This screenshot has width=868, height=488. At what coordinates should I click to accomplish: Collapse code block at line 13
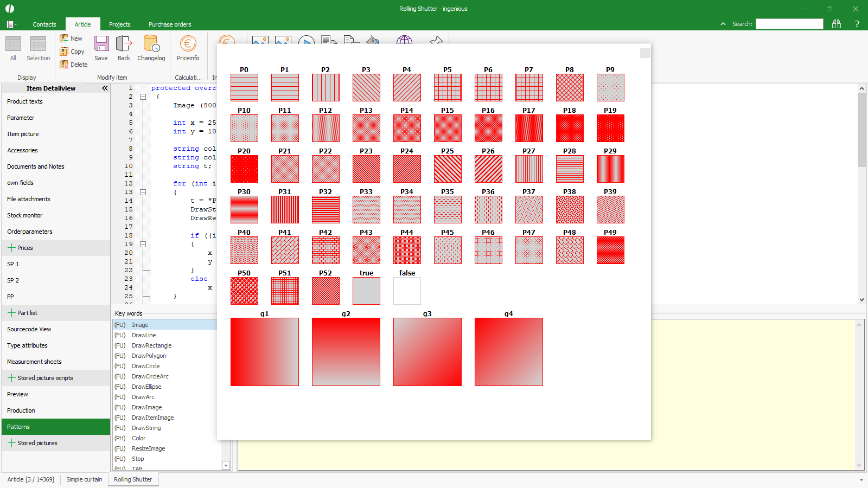[x=143, y=192]
